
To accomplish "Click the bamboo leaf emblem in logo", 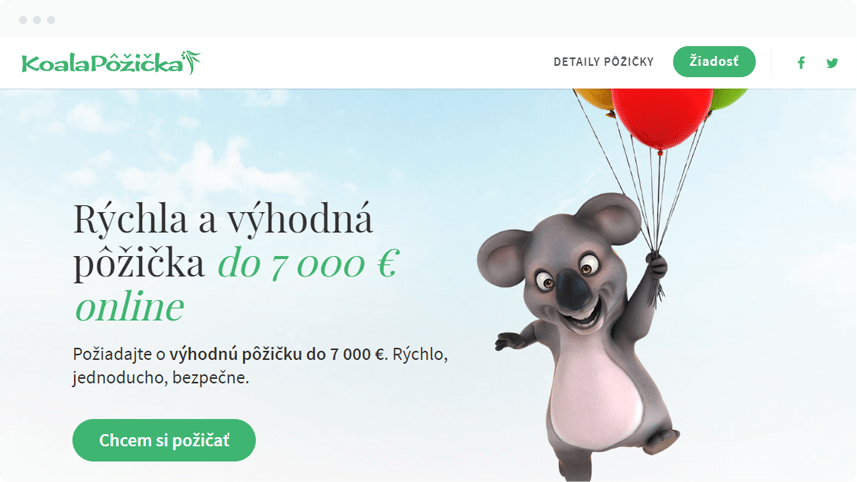I will point(191,62).
